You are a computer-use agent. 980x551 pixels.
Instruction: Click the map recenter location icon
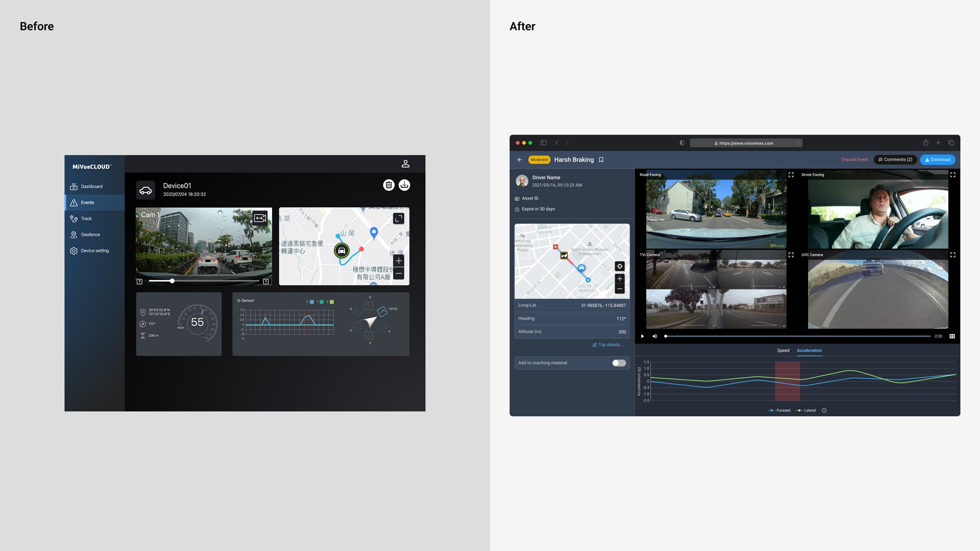[619, 266]
